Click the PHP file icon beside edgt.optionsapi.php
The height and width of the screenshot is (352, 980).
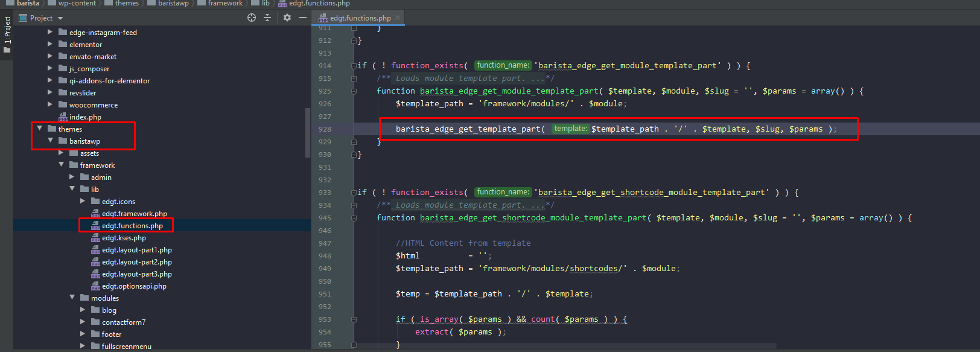pos(95,286)
